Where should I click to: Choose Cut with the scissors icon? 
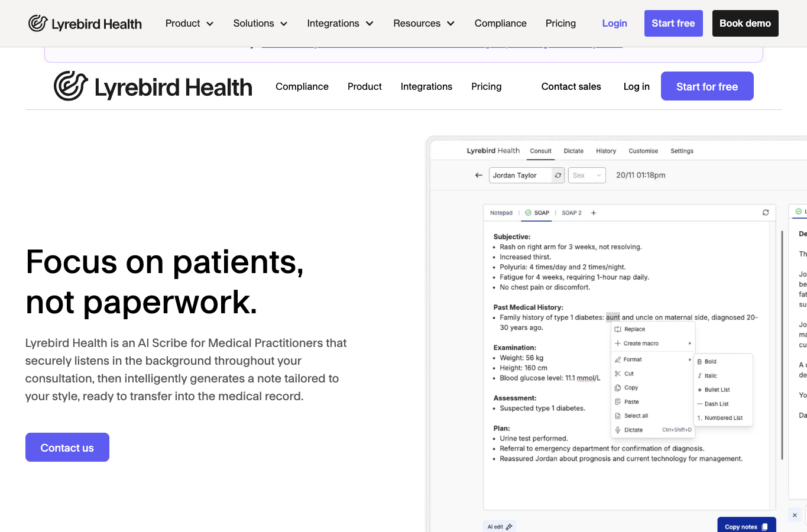(624, 374)
